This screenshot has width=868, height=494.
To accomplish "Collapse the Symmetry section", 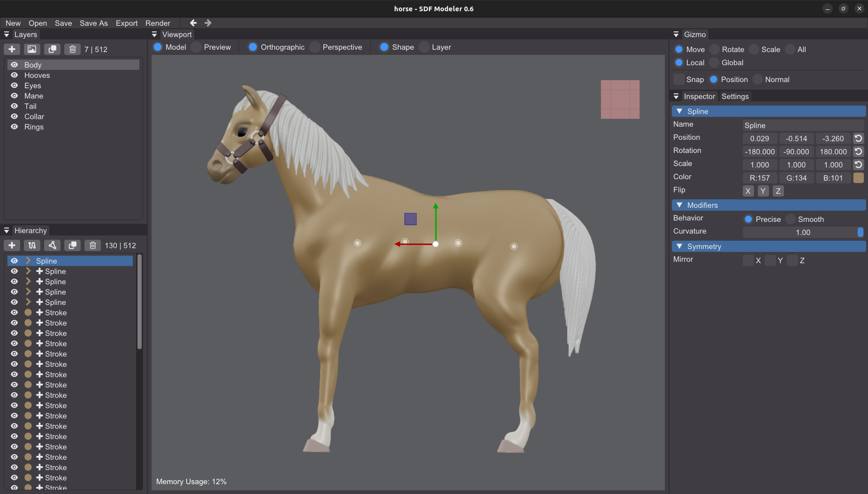I will (679, 246).
